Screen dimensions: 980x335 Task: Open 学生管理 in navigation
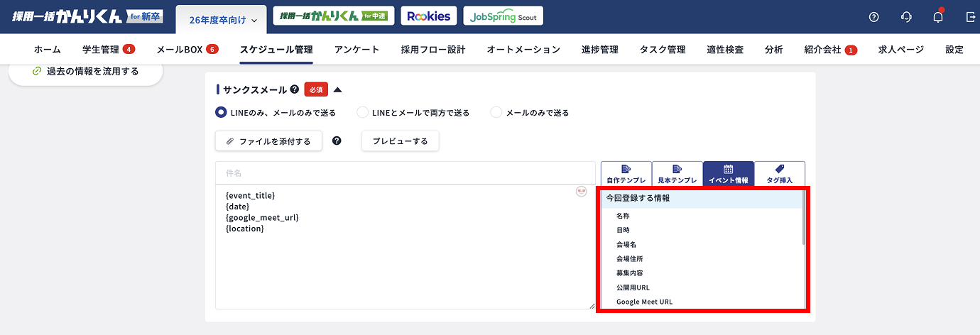101,50
